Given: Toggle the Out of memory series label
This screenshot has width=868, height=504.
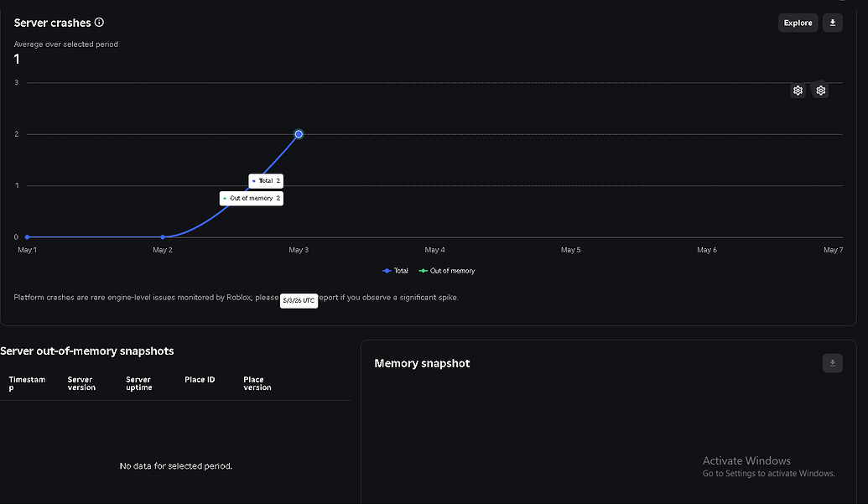Looking at the screenshot, I should [x=452, y=271].
